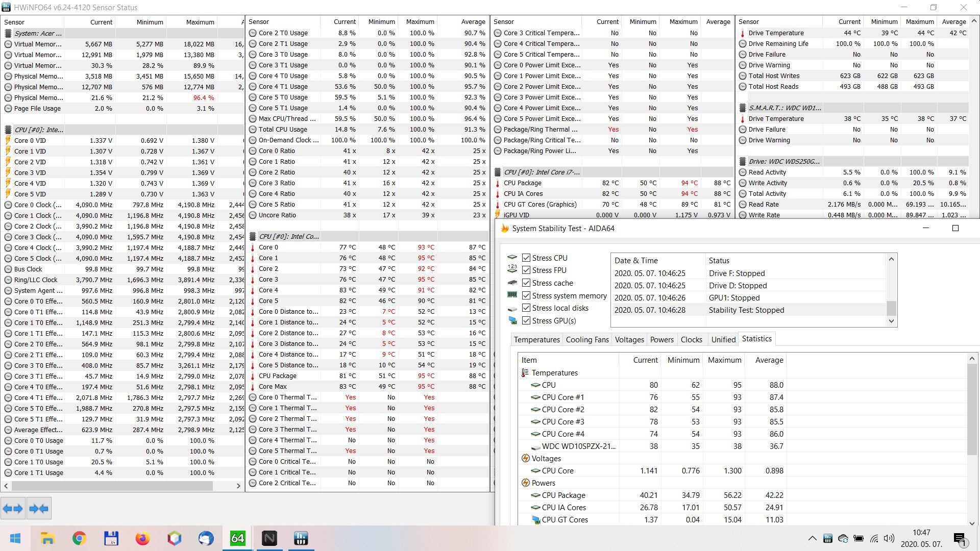The height and width of the screenshot is (551, 980).
Task: Switch to HWiNFO taskbar icon
Action: click(x=301, y=538)
